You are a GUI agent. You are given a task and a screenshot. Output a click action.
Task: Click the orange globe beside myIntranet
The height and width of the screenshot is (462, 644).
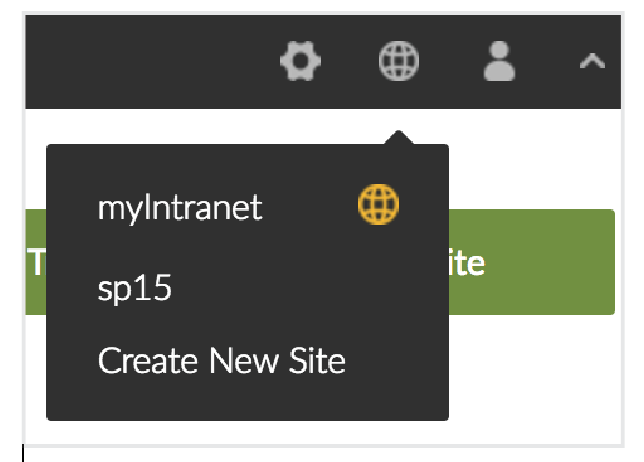[378, 206]
